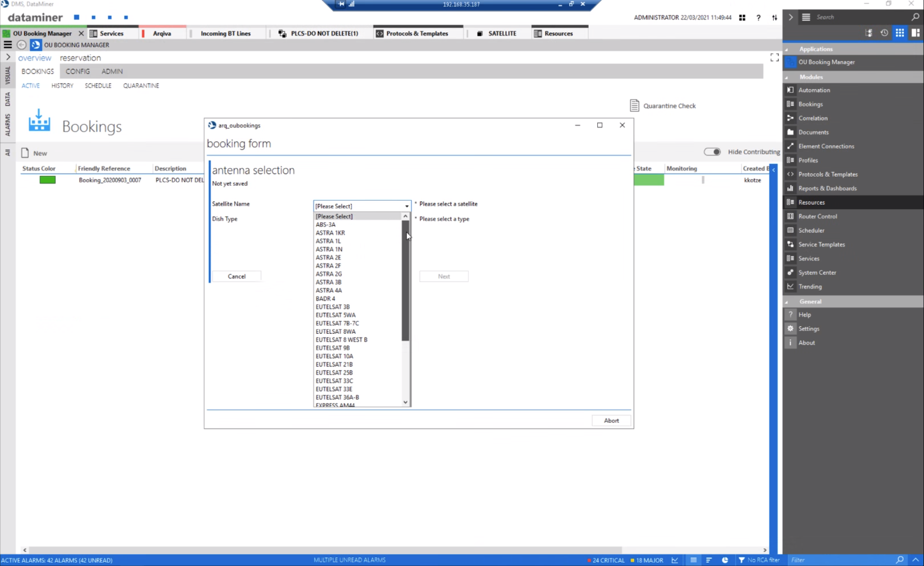The width and height of the screenshot is (924, 566).
Task: Click Cancel in the booking form
Action: click(237, 276)
